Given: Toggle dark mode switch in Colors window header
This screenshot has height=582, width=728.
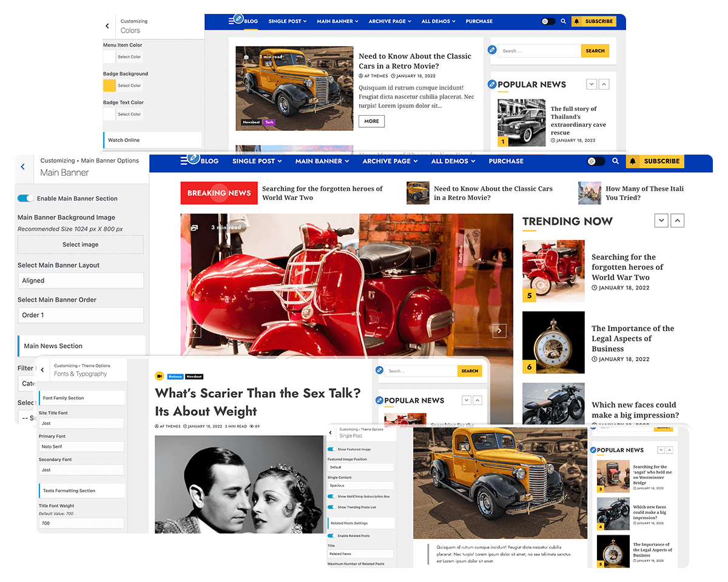Looking at the screenshot, I should click(548, 21).
